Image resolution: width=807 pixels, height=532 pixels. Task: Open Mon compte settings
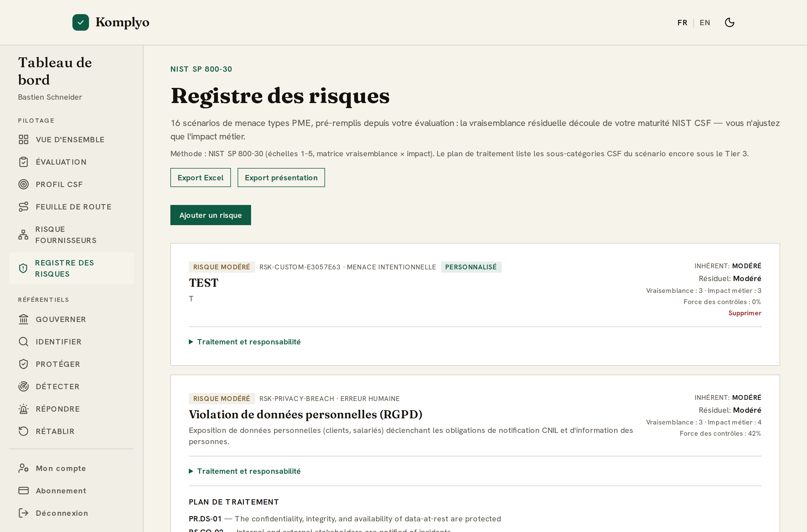coord(71,468)
